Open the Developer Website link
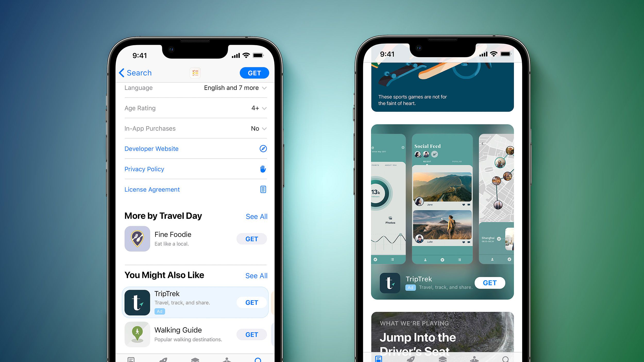Screen dimensions: 644x362 coord(151,148)
